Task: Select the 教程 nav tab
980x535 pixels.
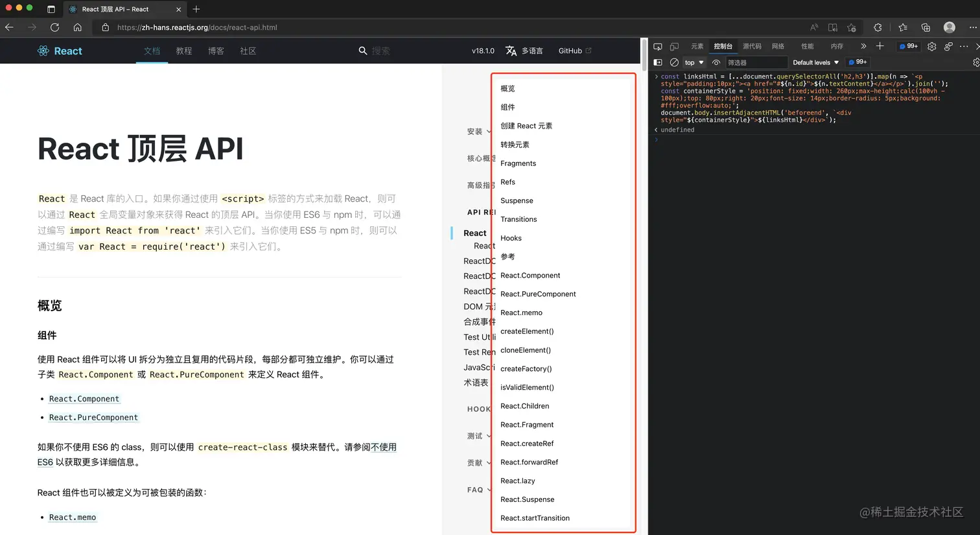Action: (x=184, y=51)
